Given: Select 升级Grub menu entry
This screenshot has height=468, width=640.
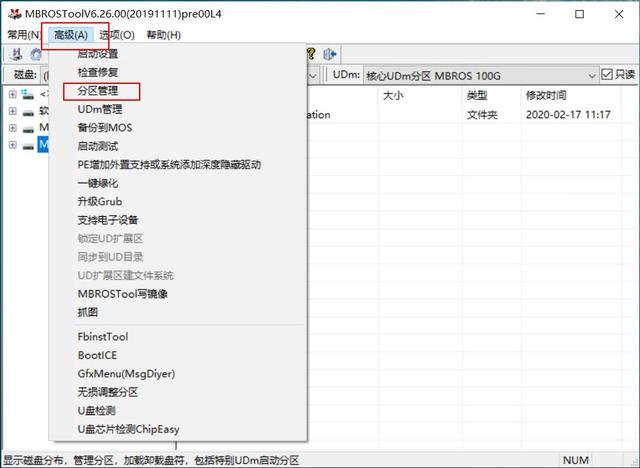Looking at the screenshot, I should click(100, 202).
